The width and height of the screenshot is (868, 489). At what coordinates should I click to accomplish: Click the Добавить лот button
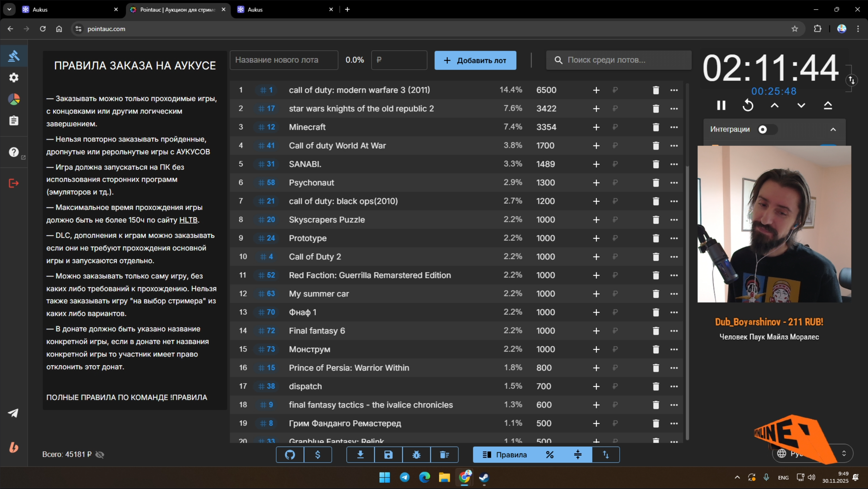(x=475, y=60)
